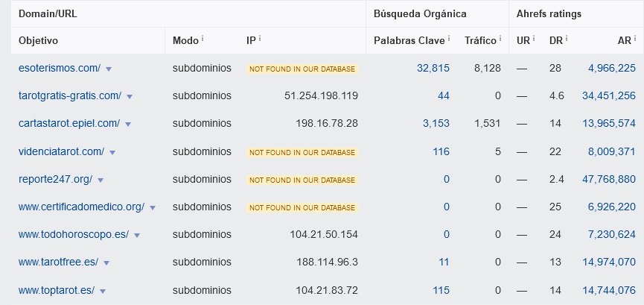Expand the caret next to videnciatarot.com/

(112, 152)
